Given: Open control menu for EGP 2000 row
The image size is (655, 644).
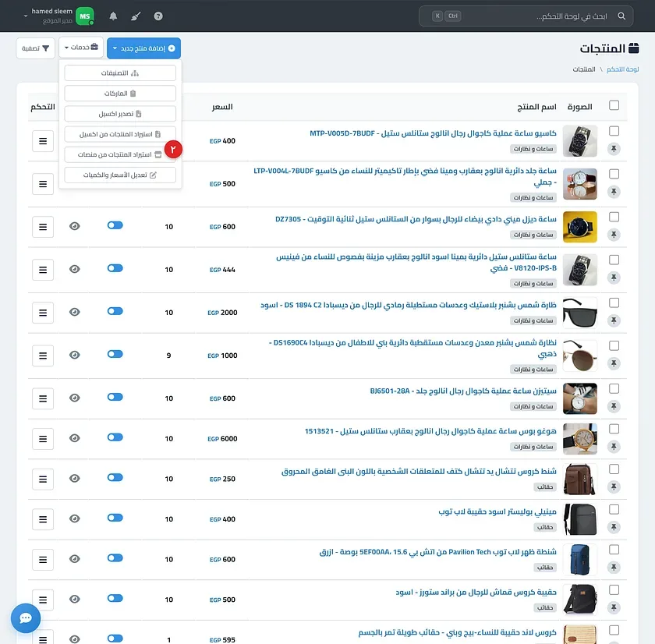Looking at the screenshot, I should (43, 313).
